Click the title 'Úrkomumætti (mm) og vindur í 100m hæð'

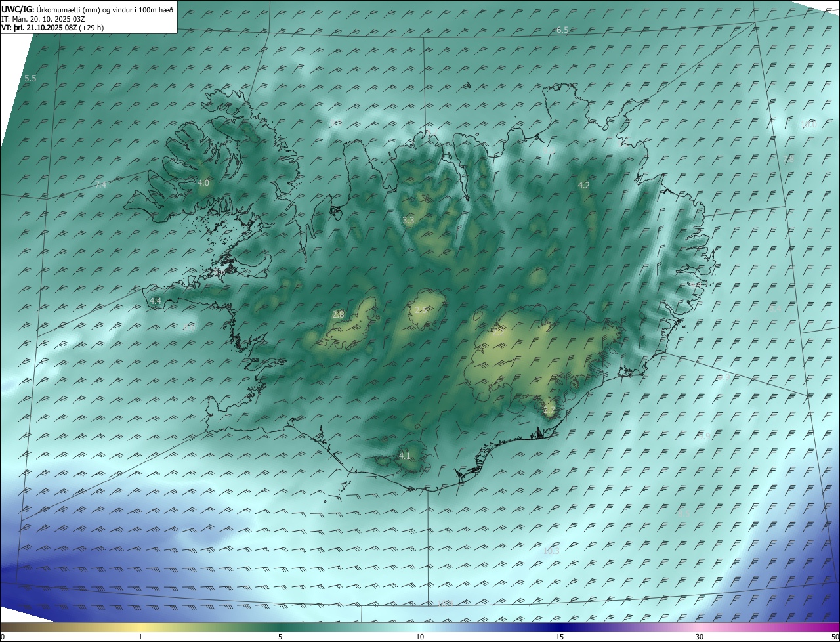click(x=105, y=10)
